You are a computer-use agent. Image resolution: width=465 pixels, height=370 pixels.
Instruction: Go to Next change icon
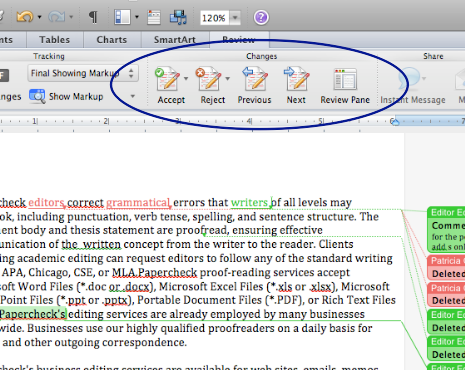coord(296,79)
